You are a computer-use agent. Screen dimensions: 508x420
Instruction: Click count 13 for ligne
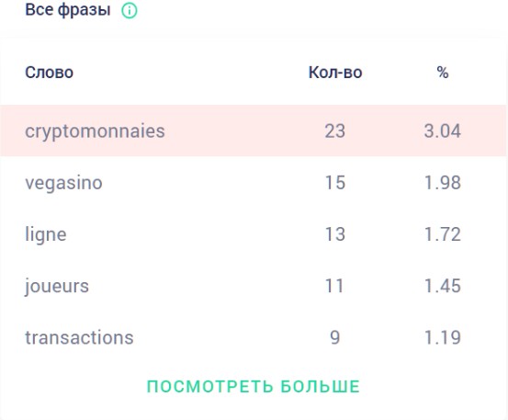[x=335, y=234]
